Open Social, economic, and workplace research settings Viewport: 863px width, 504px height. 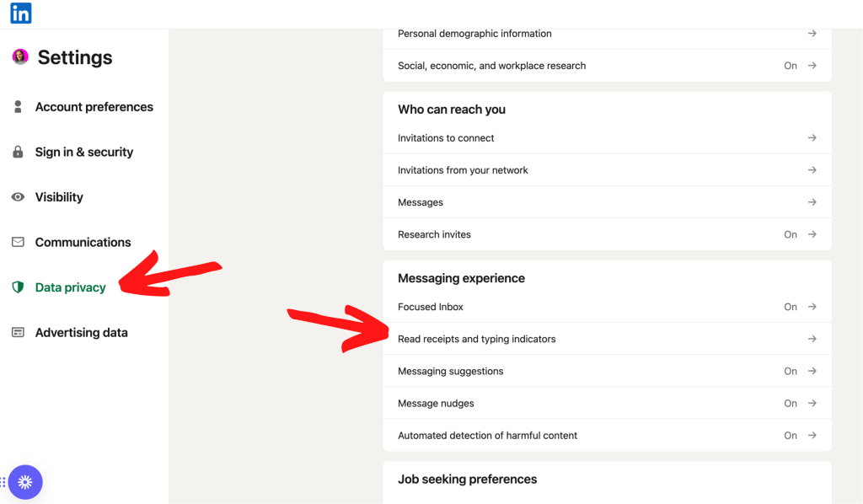(x=811, y=65)
